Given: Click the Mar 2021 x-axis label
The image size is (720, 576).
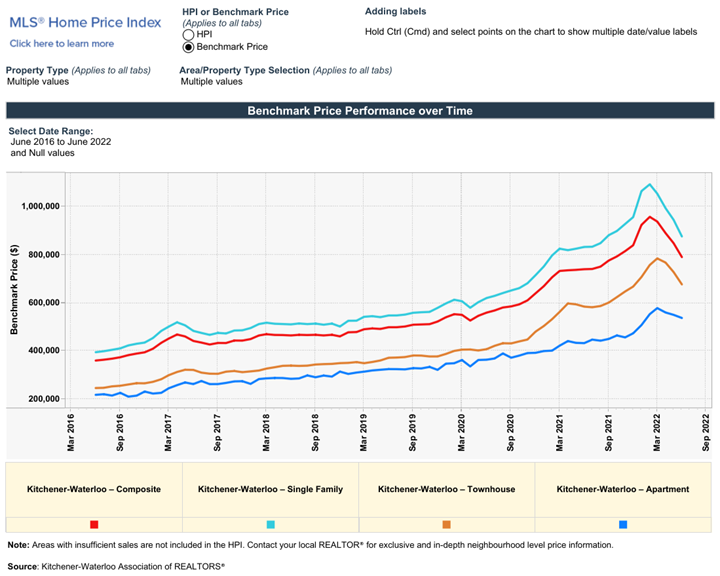Looking at the screenshot, I should pos(559,433).
